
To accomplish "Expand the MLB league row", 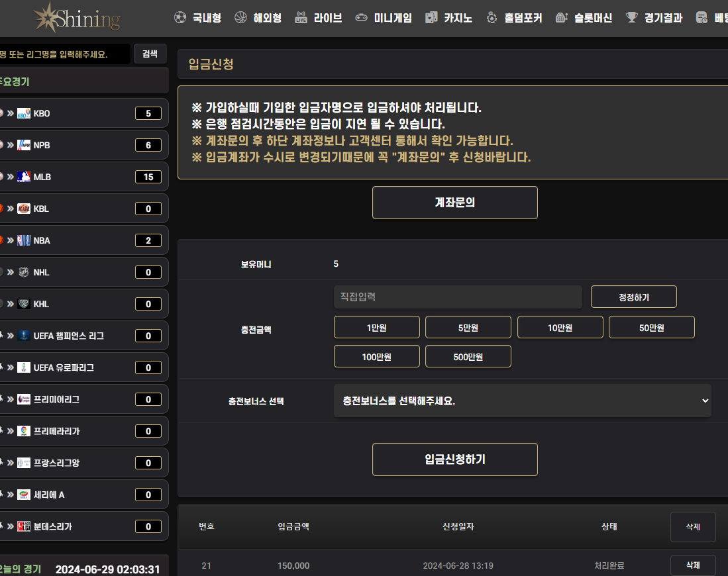I will 83,177.
